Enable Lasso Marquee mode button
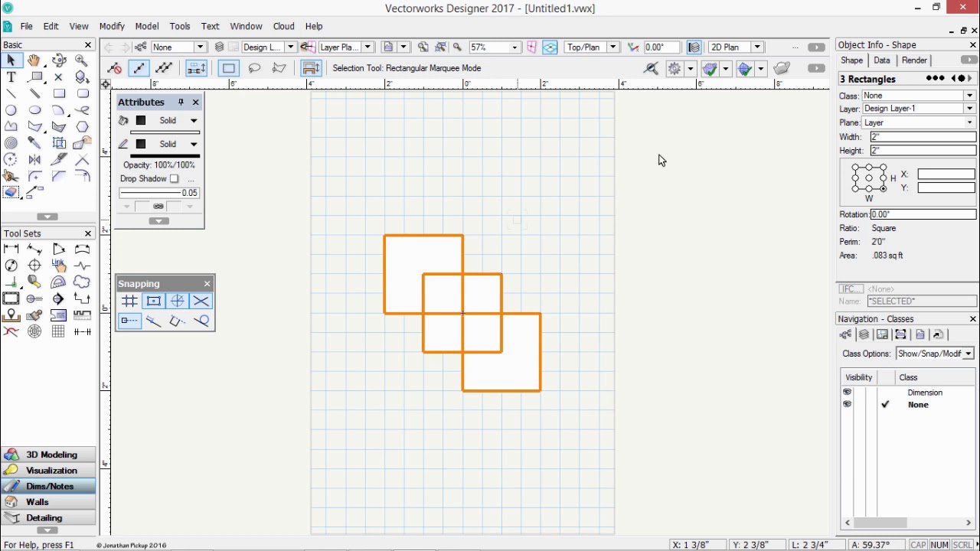Image resolution: width=980 pixels, height=551 pixels. point(254,68)
